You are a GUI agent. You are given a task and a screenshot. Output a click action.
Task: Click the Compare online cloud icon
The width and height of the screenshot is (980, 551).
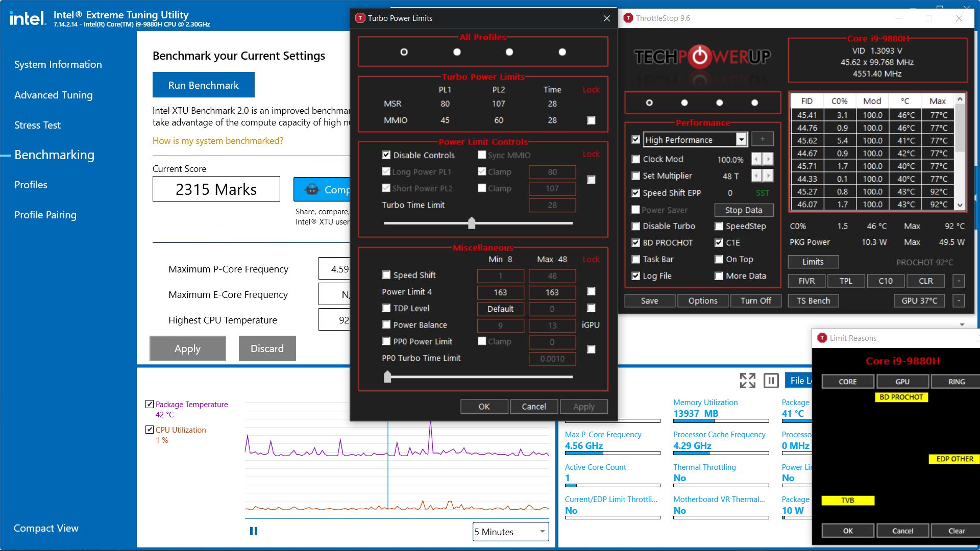click(x=312, y=190)
